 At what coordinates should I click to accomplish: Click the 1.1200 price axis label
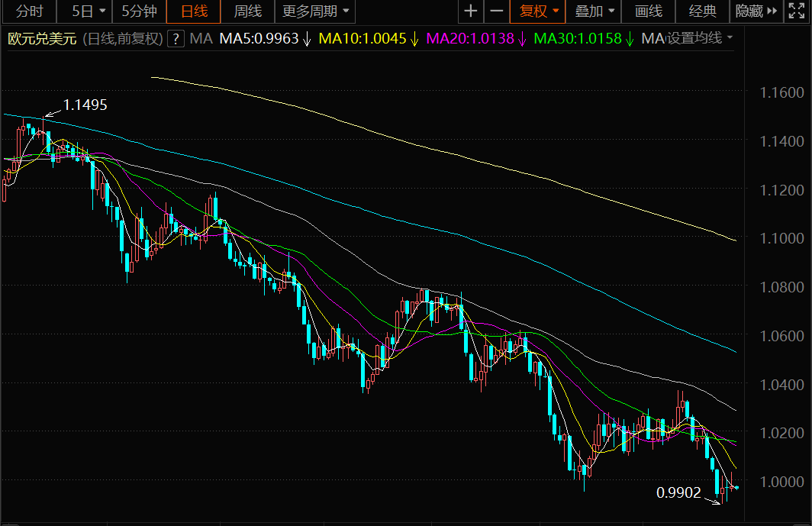point(781,190)
